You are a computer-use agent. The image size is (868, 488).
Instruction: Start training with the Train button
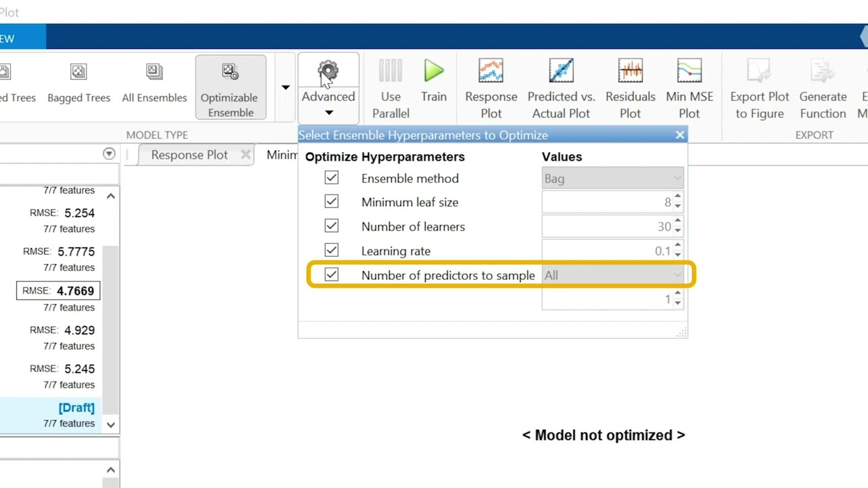pyautogui.click(x=434, y=80)
